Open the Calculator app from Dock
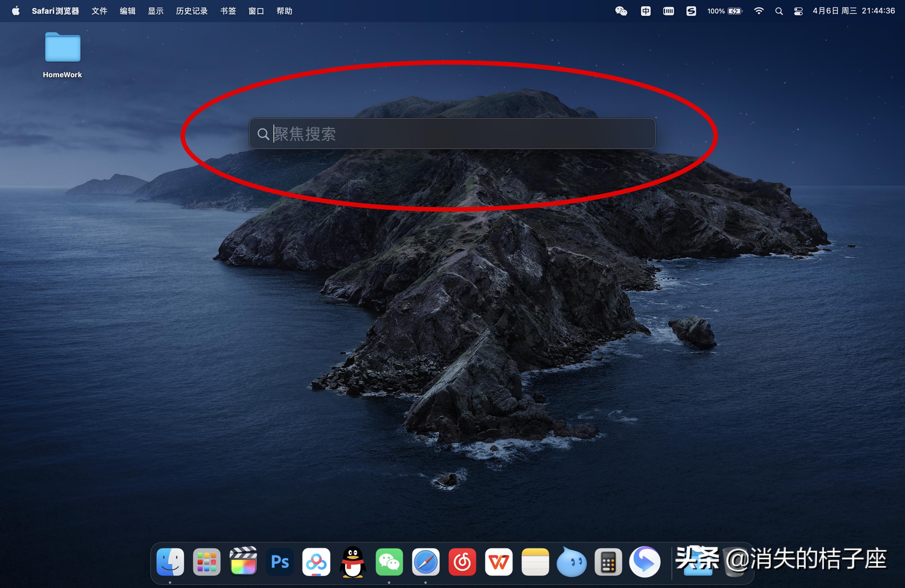This screenshot has width=905, height=588. click(607, 564)
